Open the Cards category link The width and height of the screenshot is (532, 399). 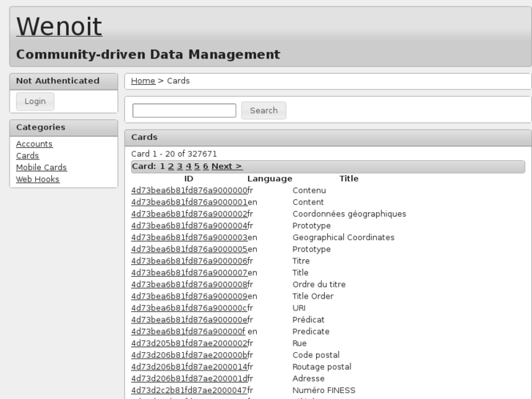click(x=28, y=156)
